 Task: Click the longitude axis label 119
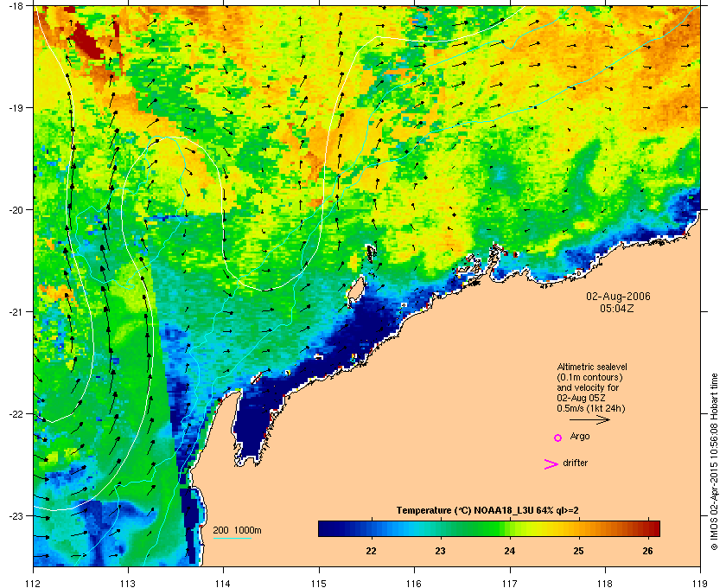700,583
